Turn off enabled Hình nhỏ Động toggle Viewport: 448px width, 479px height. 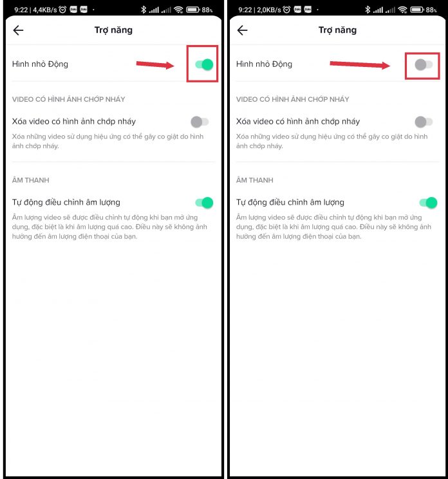point(204,64)
